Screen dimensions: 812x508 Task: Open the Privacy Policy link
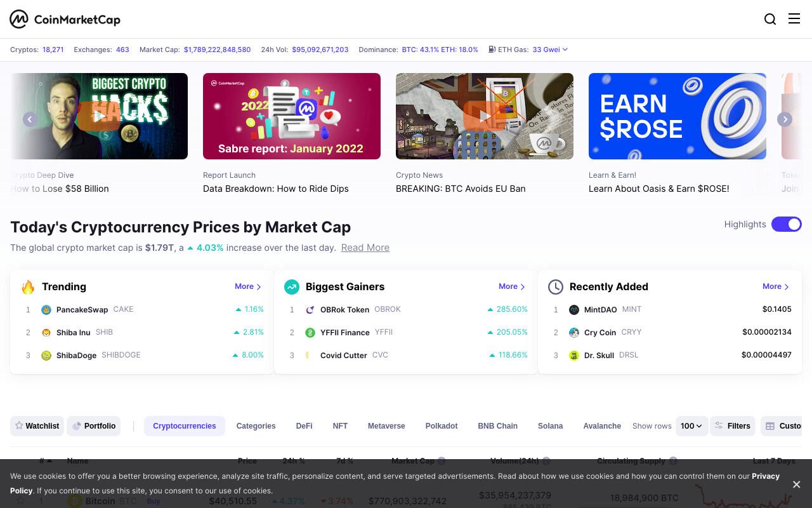coord(766,476)
